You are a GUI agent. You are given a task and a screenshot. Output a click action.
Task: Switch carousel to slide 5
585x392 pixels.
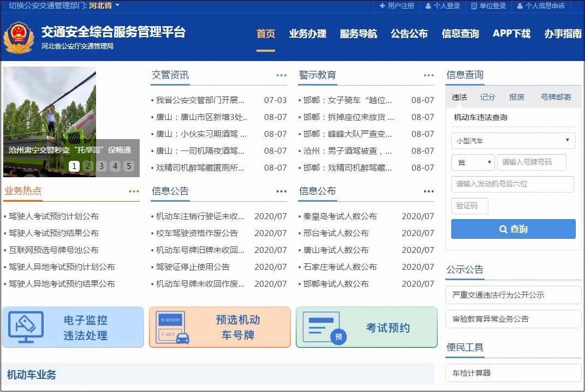pos(129,166)
